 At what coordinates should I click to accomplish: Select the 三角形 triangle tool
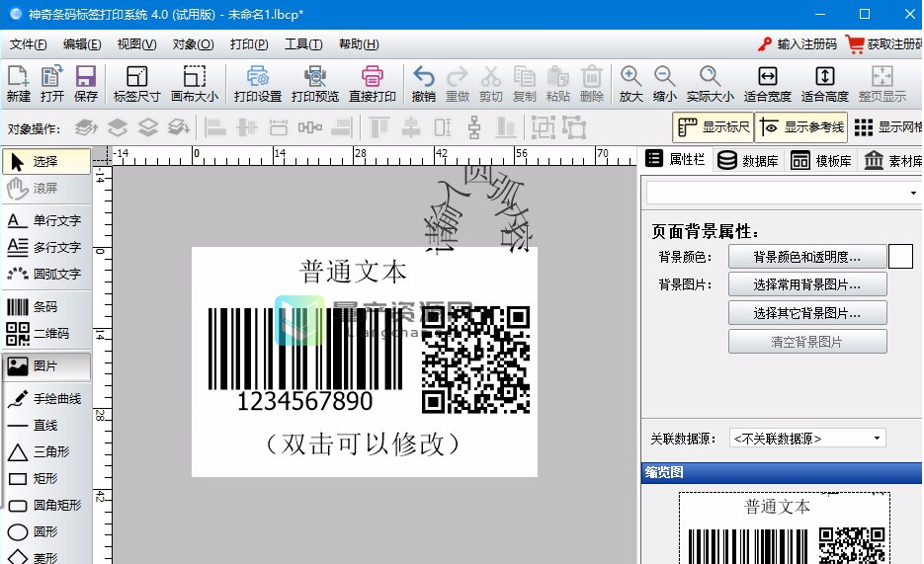click(46, 451)
